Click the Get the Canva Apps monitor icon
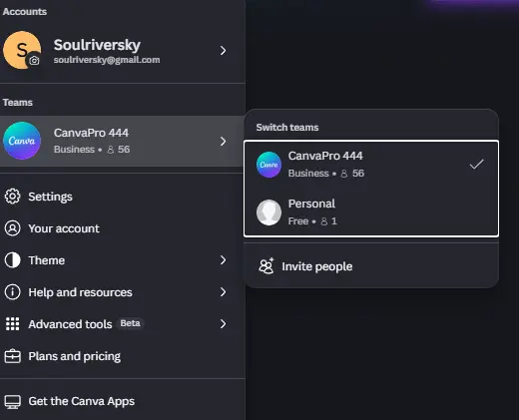Viewport: 519px width, 420px height. tap(13, 402)
